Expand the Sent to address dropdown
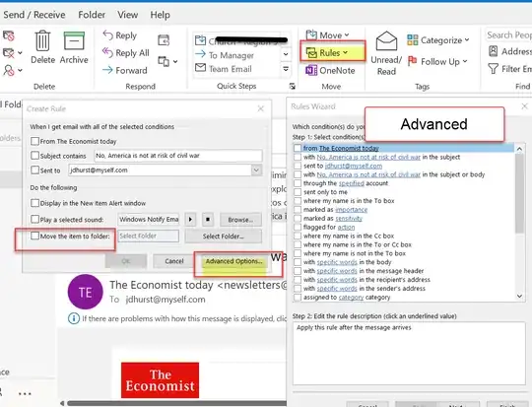This screenshot has height=407, width=532. click(256, 170)
